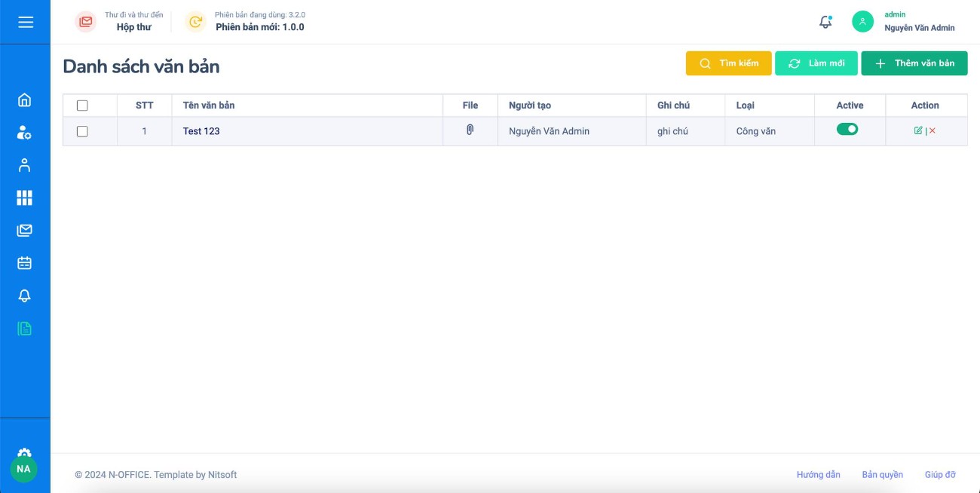Screen dimensions: 980x493
Task: Click the top bar notification bell
Action: (x=825, y=22)
